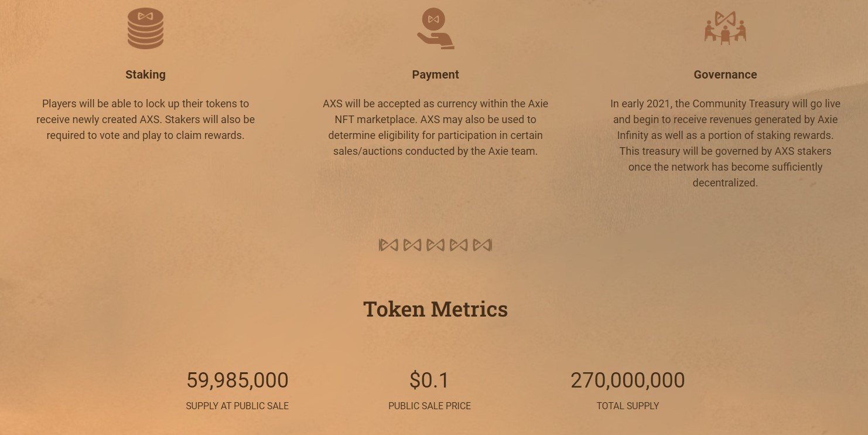Click the 59,985,000 supply figure
The width and height of the screenshot is (868, 435).
coord(237,380)
